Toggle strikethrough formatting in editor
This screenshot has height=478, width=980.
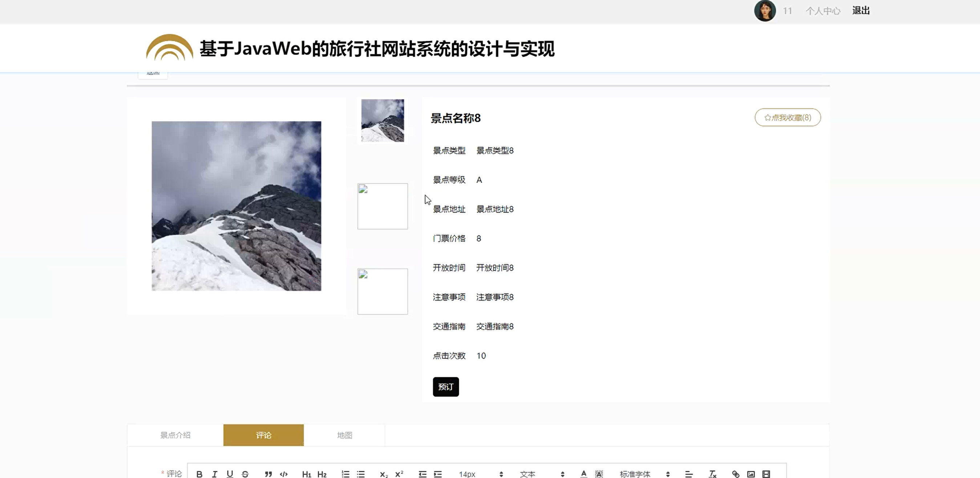245,474
